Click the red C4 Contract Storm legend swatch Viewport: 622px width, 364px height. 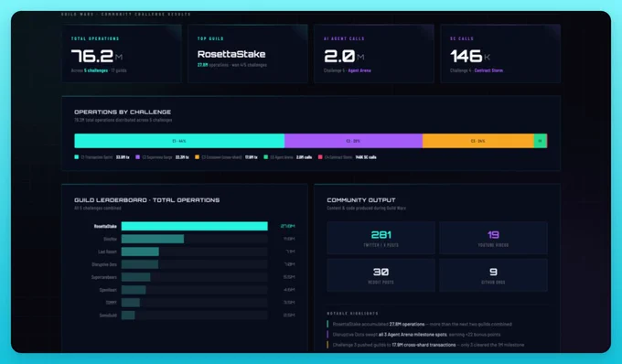pyautogui.click(x=320, y=157)
